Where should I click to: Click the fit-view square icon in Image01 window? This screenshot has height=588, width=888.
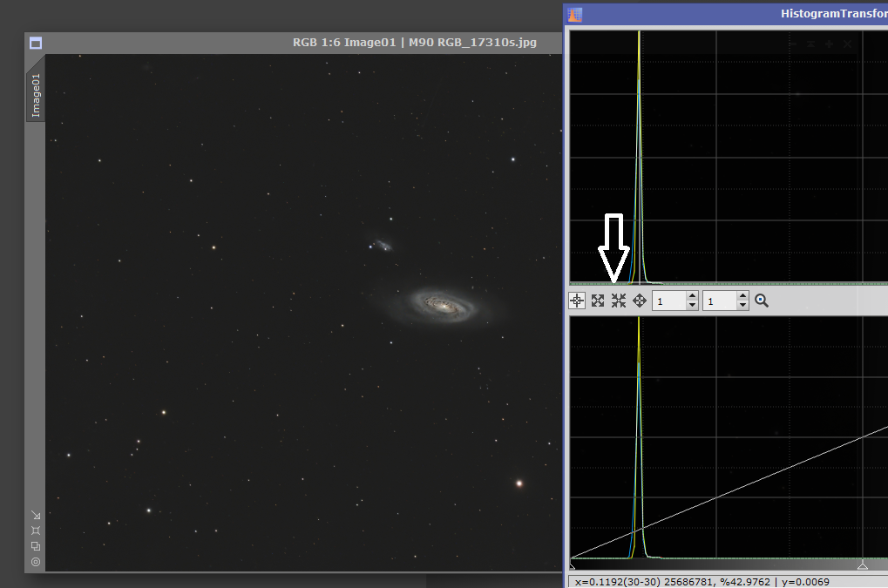(36, 531)
